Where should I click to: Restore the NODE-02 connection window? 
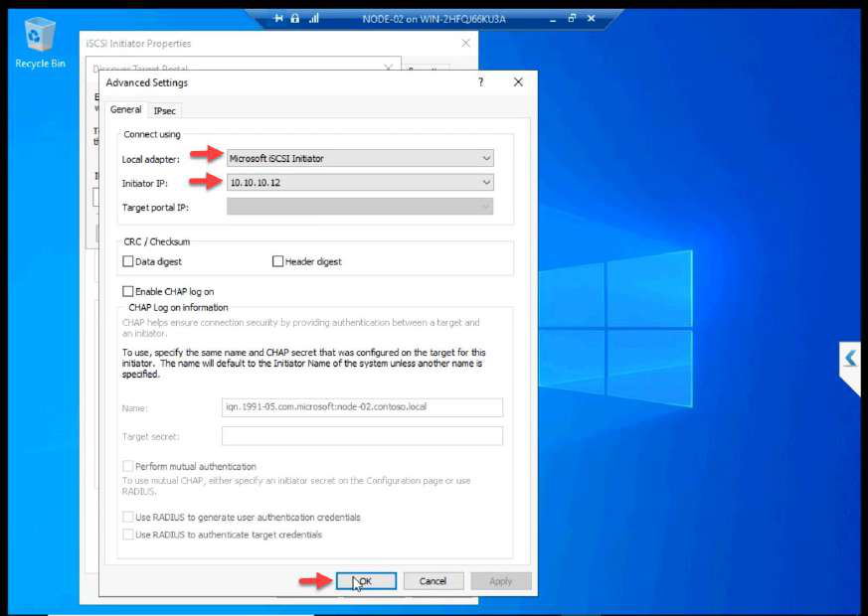[572, 18]
